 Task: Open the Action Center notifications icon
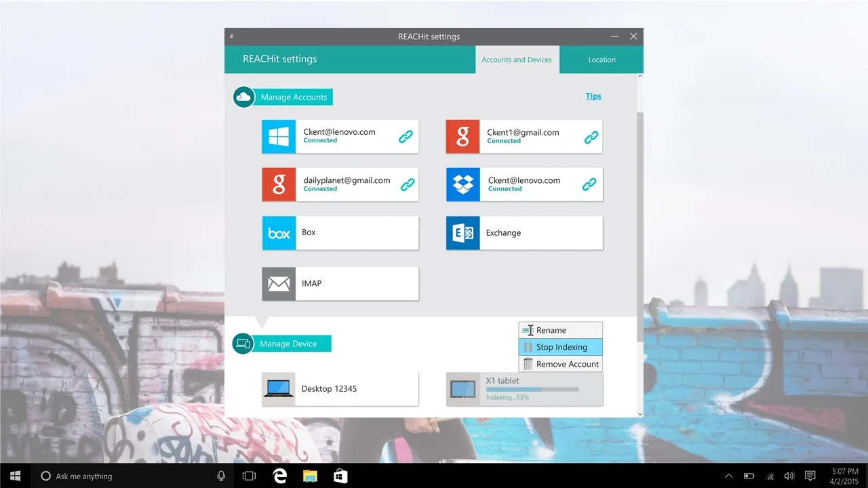tap(810, 476)
